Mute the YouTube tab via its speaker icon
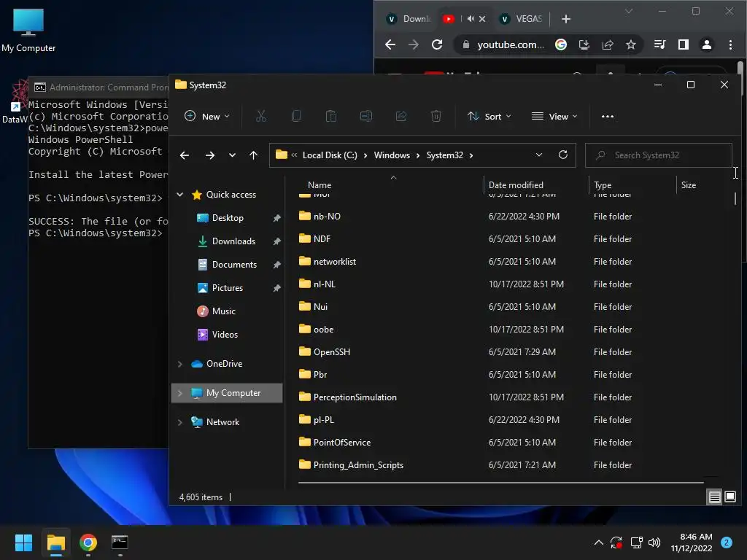This screenshot has width=747, height=560. (x=471, y=18)
